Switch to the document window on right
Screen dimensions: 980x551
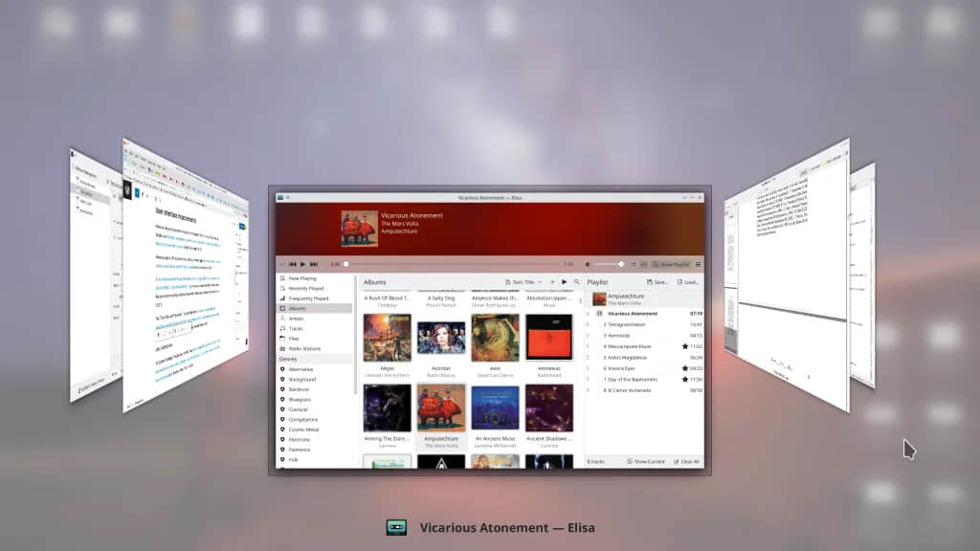[787, 275]
